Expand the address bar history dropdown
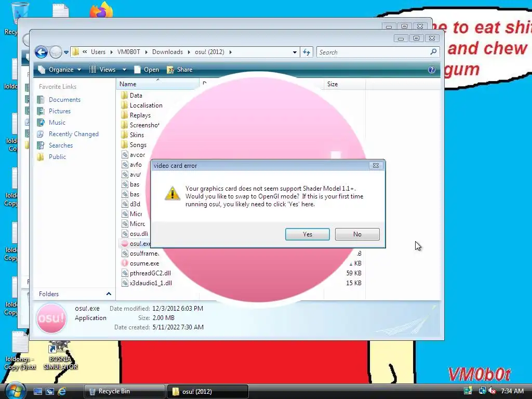This screenshot has height=399, width=532. point(295,52)
